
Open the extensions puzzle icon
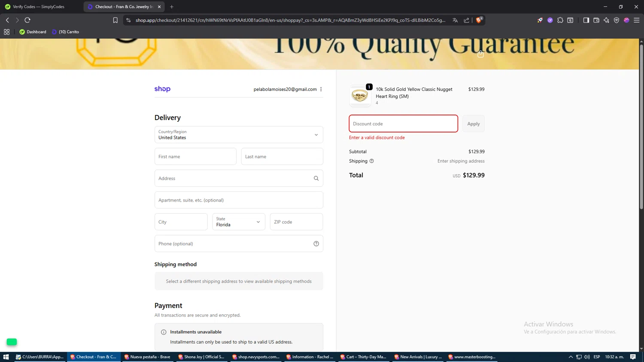(560, 20)
